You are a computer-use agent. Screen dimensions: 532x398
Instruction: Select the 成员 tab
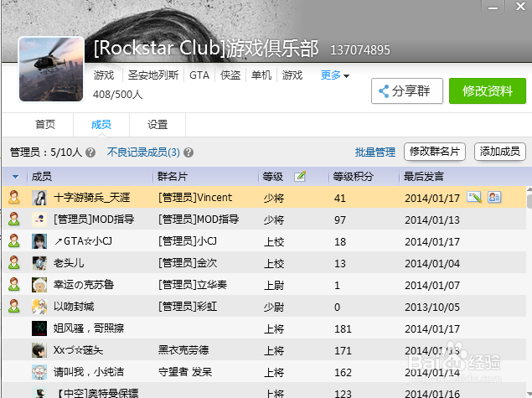101,125
